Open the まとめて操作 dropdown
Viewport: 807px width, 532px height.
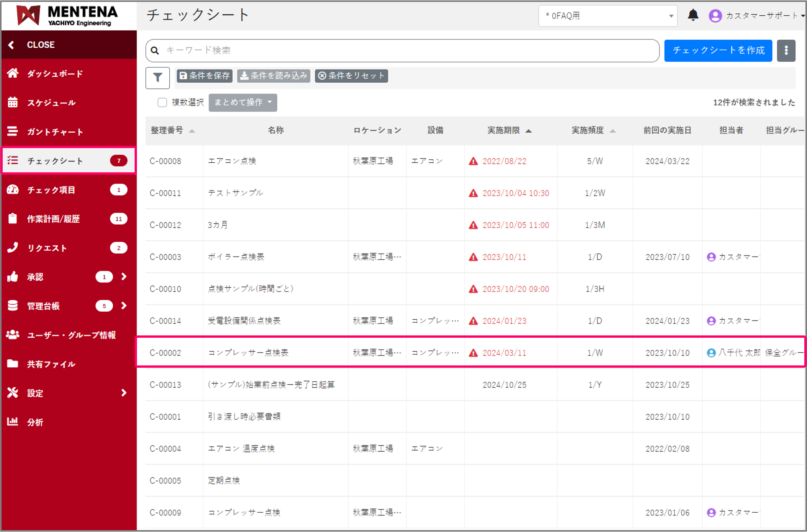(243, 102)
